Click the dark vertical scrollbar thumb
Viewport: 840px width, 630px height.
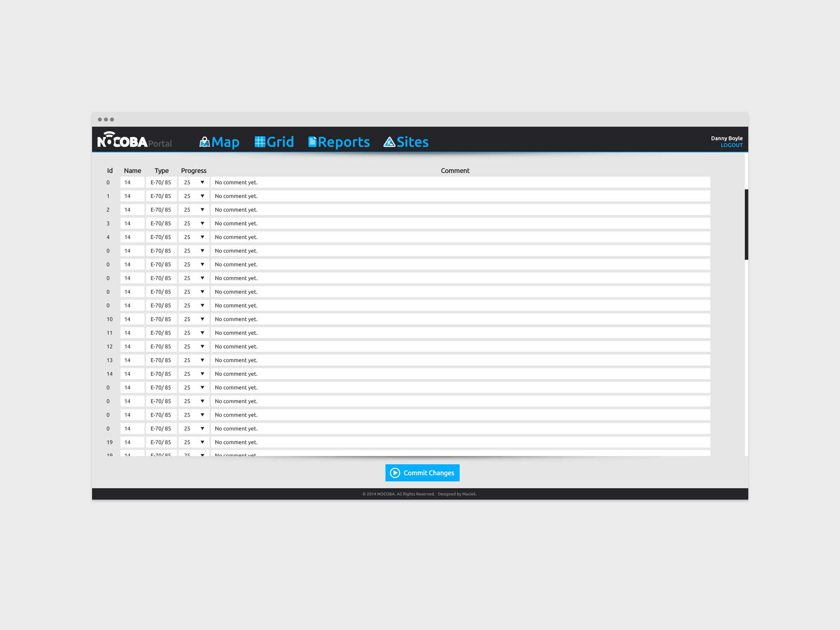point(746,224)
